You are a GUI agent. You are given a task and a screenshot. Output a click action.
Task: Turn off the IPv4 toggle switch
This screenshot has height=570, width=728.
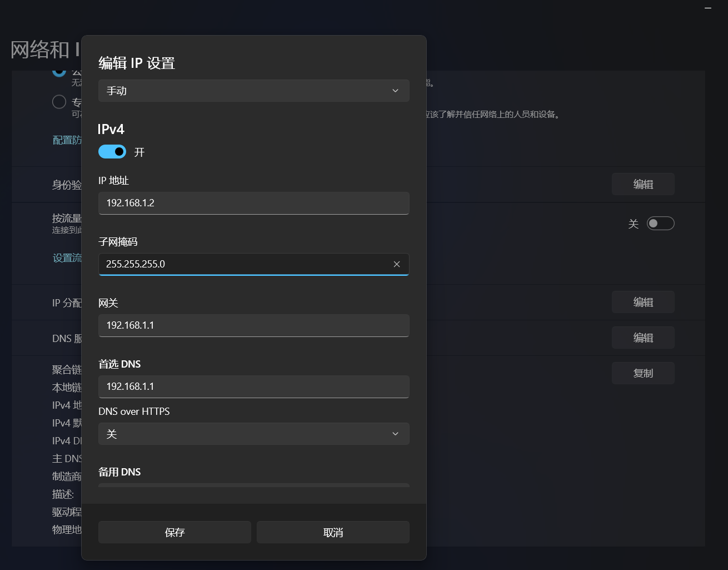pos(112,152)
